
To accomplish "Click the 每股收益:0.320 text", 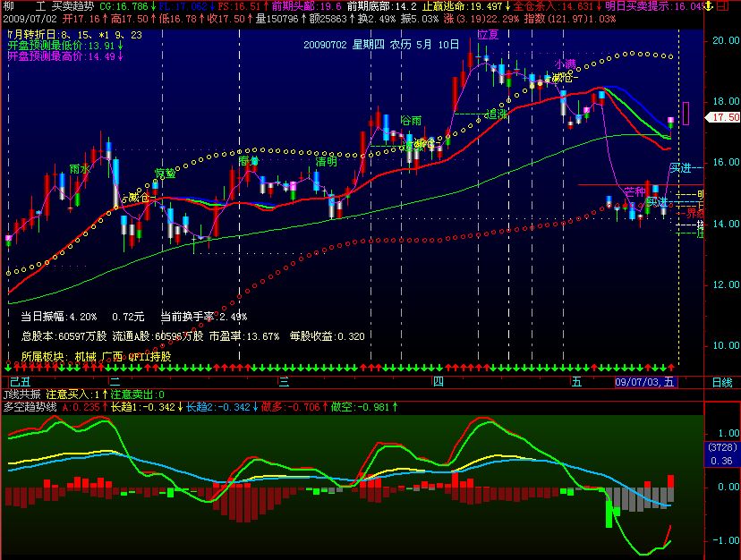I will [x=327, y=336].
